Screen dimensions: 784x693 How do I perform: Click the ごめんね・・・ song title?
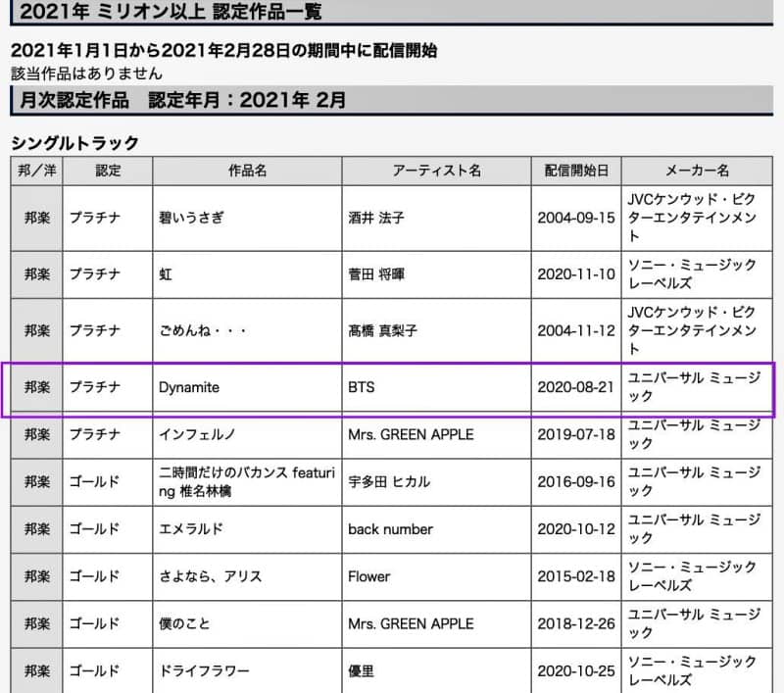(202, 331)
